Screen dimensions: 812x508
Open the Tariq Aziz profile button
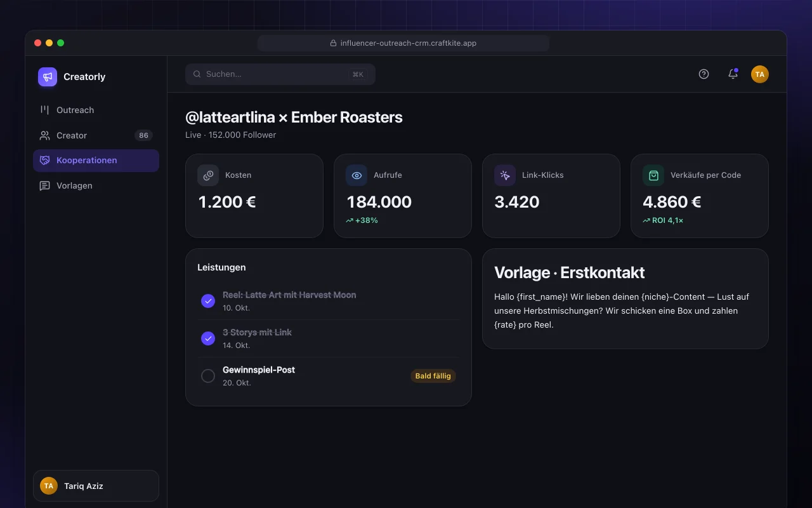tap(96, 486)
